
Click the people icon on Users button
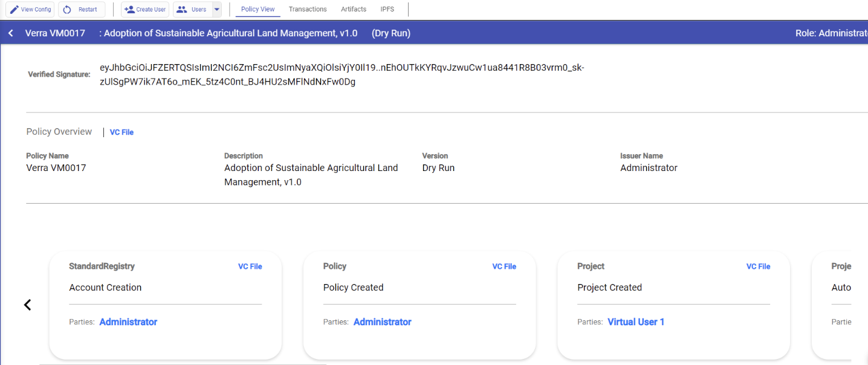click(x=181, y=10)
